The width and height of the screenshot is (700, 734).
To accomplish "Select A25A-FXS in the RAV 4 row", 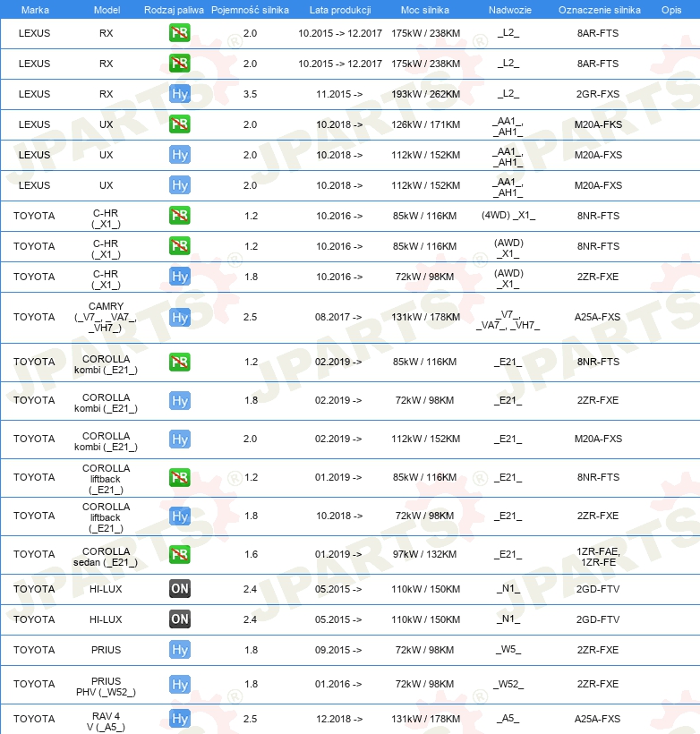I will pos(597,719).
